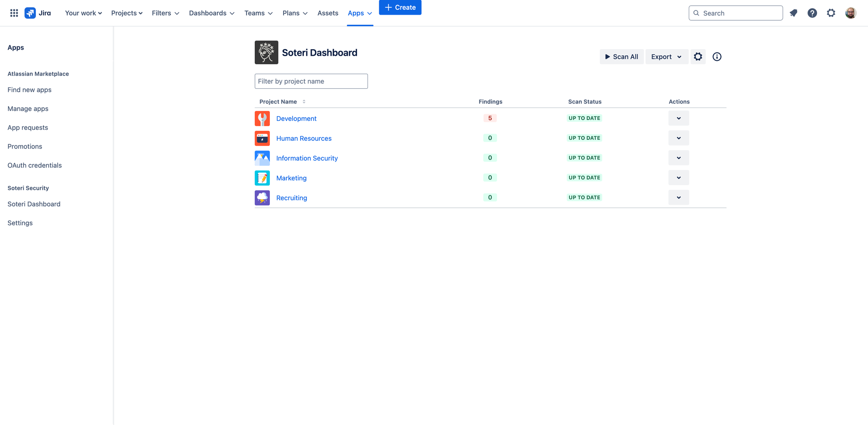This screenshot has height=425, width=868.
Task: Open Jira settings gear in top bar
Action: click(x=831, y=13)
